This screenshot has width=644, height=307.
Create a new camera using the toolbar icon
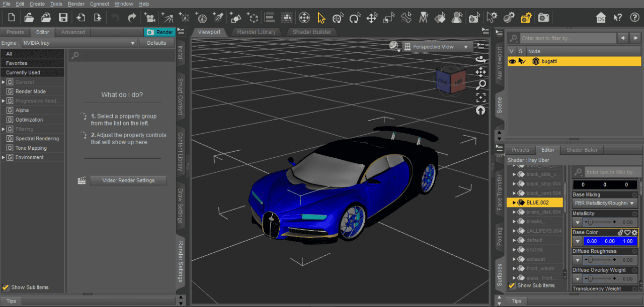pos(149,18)
